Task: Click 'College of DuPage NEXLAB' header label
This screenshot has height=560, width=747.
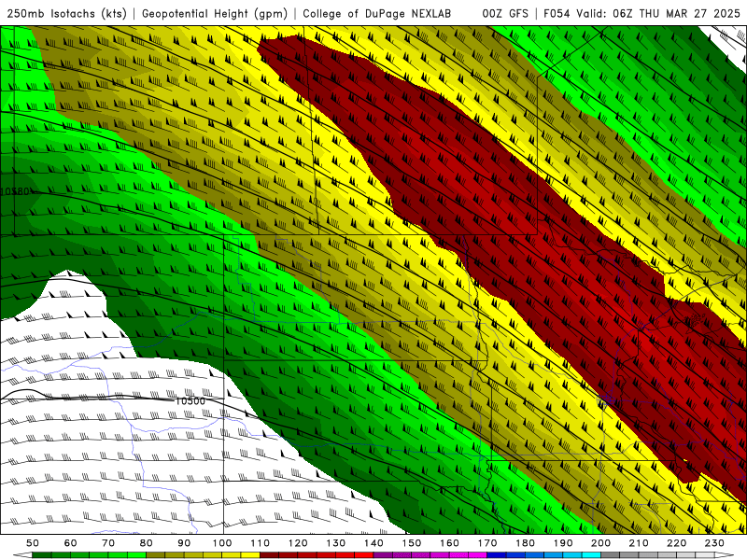Action: pyautogui.click(x=377, y=13)
